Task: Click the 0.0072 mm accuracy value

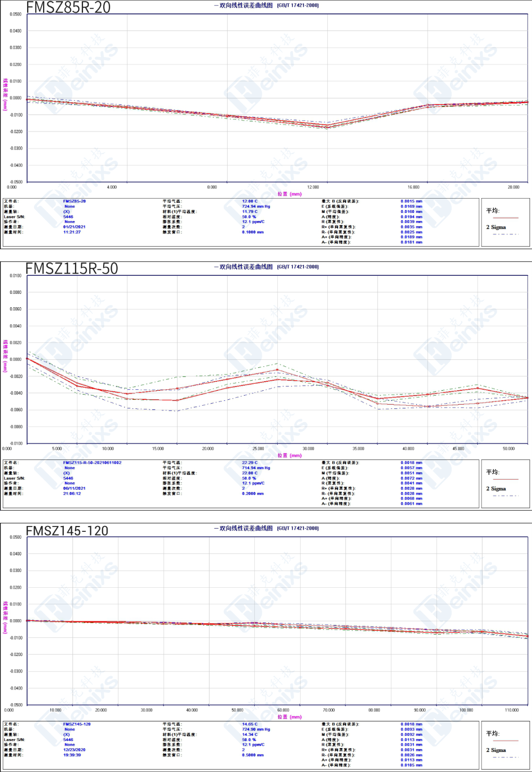Action: click(x=411, y=478)
